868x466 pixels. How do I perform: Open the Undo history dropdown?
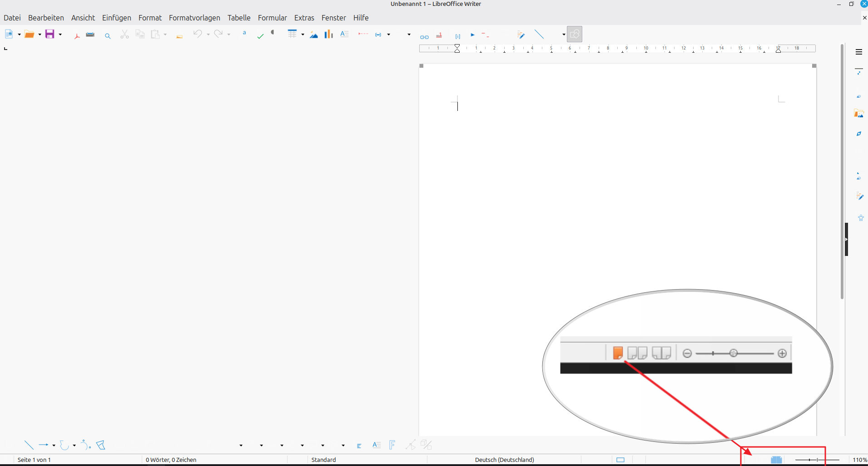click(208, 35)
